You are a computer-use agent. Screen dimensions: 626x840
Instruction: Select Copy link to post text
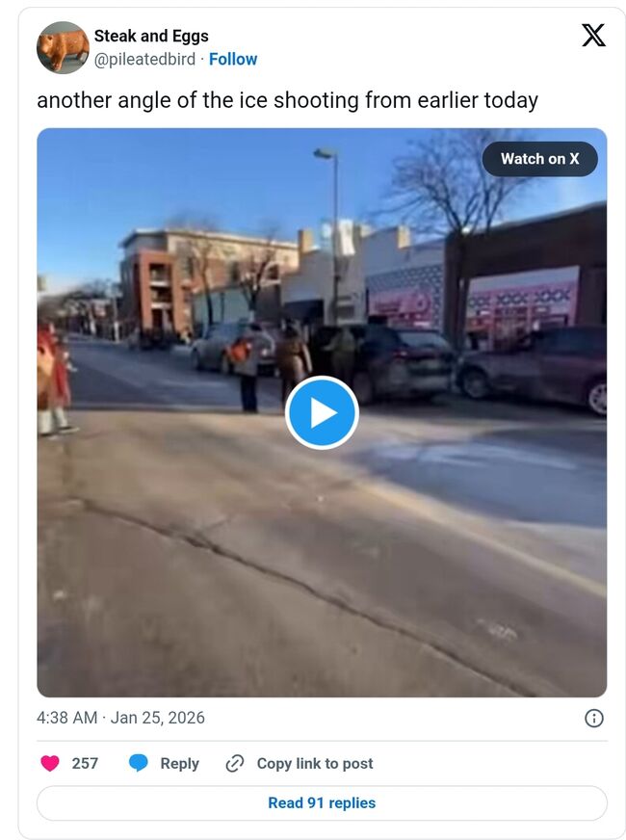point(315,763)
